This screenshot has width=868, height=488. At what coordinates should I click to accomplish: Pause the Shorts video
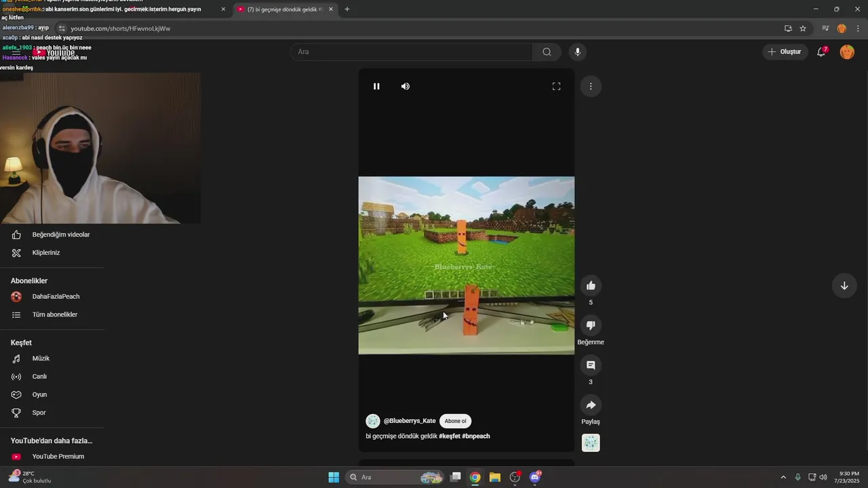pos(376,86)
